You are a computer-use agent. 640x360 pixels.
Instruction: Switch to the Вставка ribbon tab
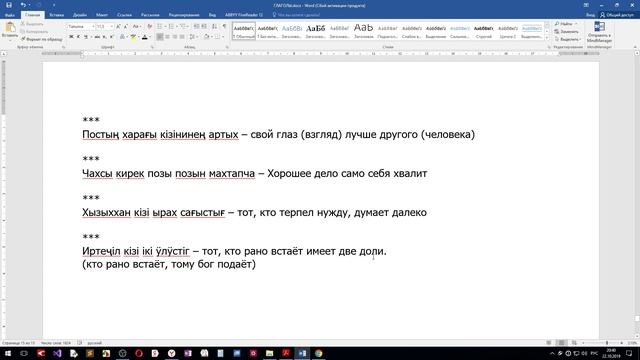(x=56, y=15)
